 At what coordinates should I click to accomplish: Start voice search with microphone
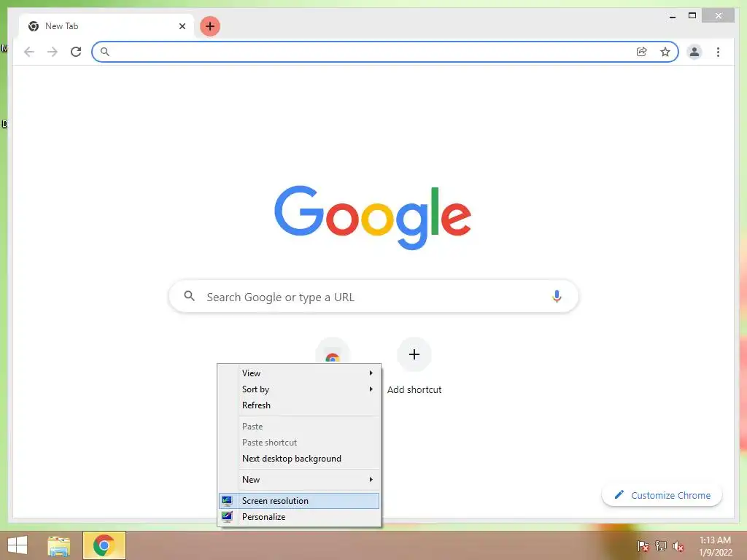[x=557, y=296]
